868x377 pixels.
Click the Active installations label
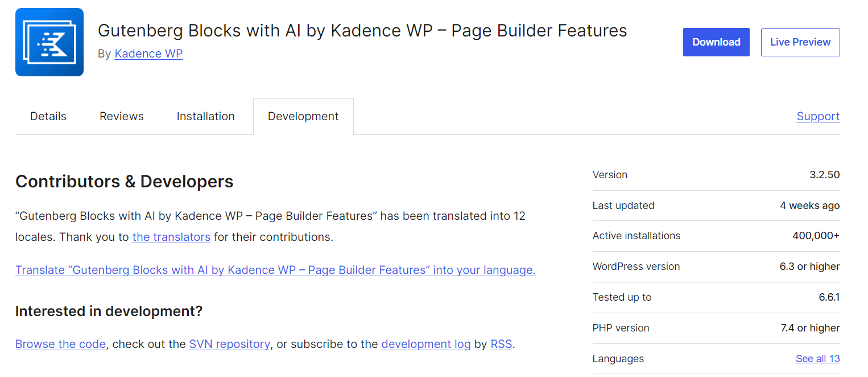[x=636, y=236]
